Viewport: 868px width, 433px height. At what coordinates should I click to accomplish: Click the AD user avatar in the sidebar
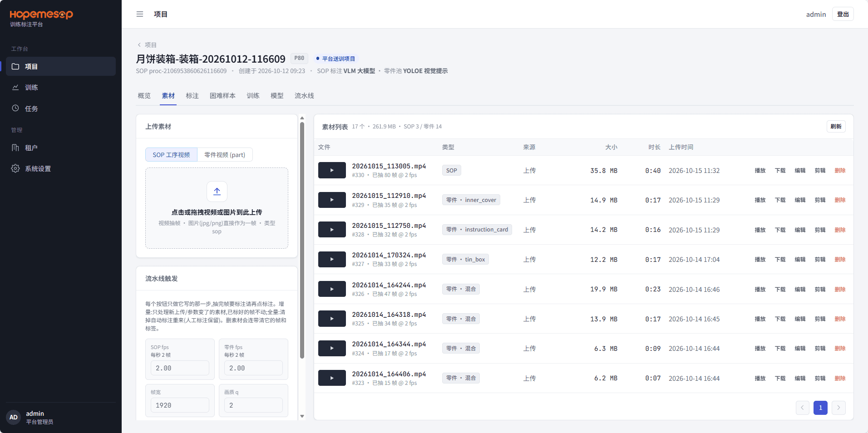(14, 417)
